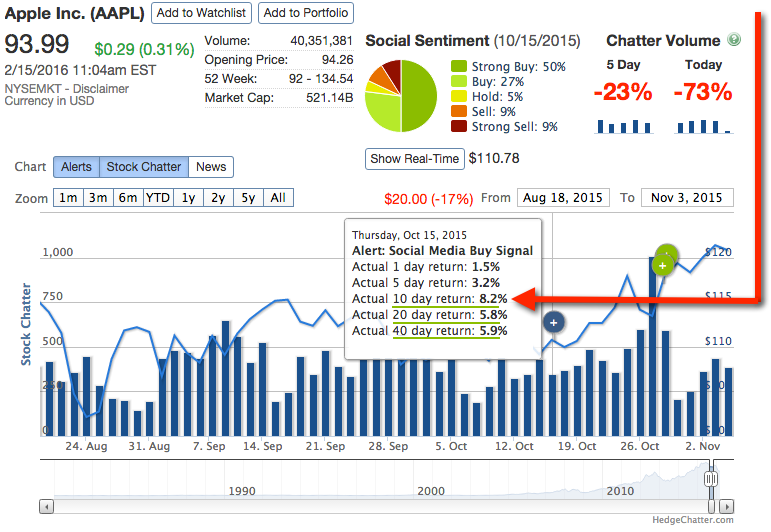Toggle the Alerts chart overlay
This screenshot has width=771, height=532.
click(76, 167)
